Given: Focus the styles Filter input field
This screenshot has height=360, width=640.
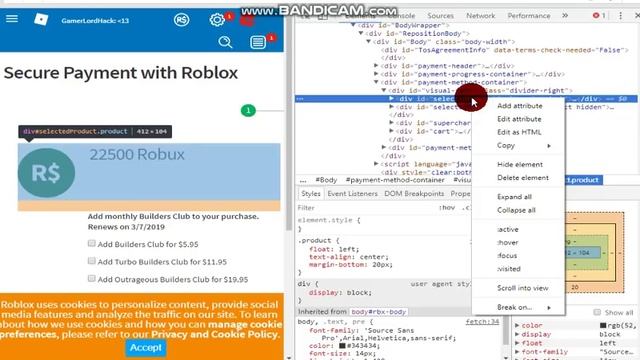Looking at the screenshot, I should (x=365, y=208).
